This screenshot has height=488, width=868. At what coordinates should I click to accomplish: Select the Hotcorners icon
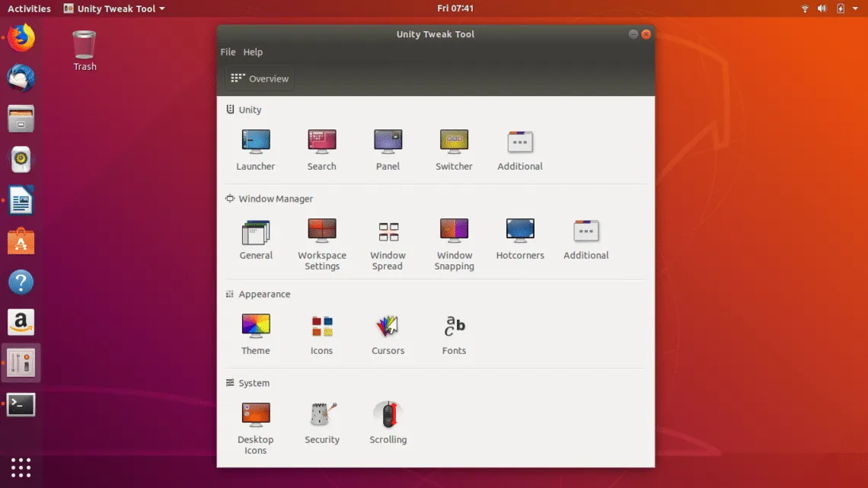520,231
